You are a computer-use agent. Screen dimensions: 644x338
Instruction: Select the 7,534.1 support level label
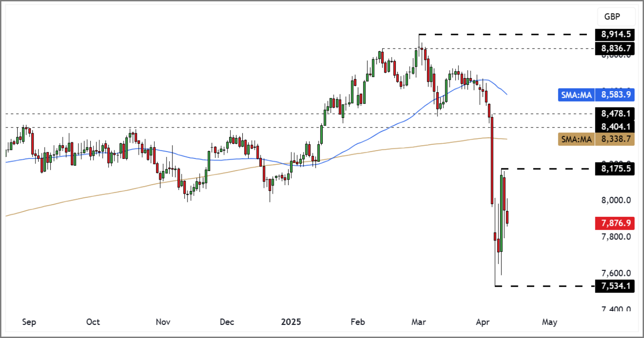615,286
